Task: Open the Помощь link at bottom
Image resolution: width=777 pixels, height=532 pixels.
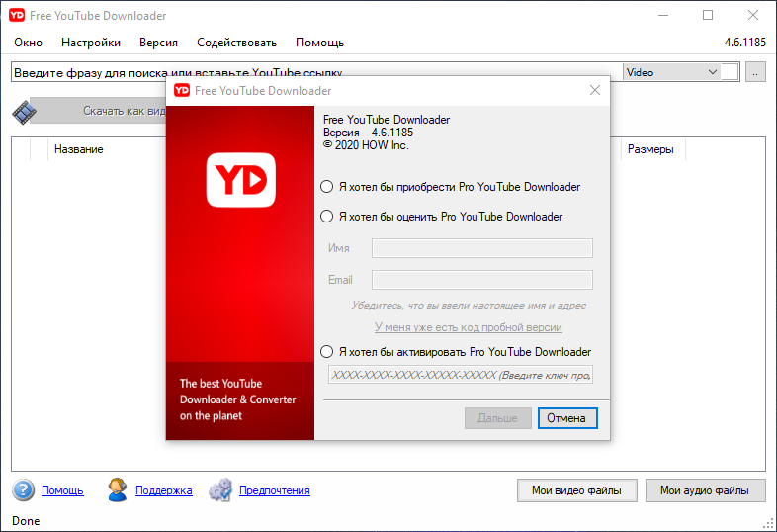Action: click(62, 490)
